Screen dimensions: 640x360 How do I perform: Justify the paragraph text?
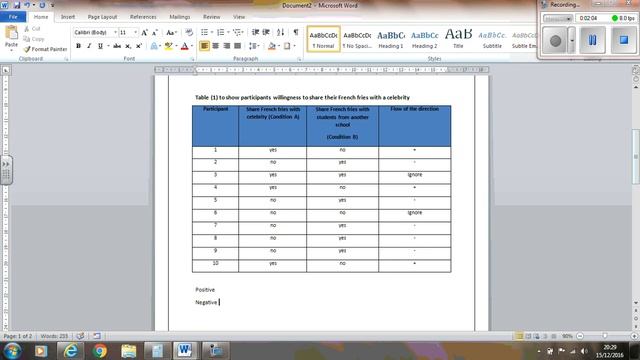[237, 46]
